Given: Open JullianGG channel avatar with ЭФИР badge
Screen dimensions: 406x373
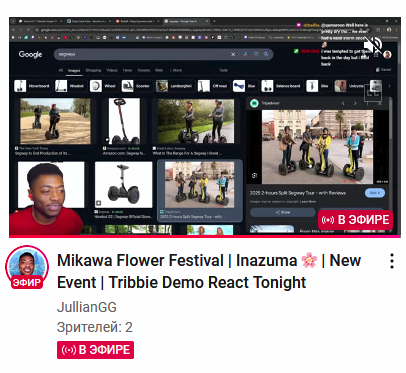Looking at the screenshot, I should click(x=27, y=267).
